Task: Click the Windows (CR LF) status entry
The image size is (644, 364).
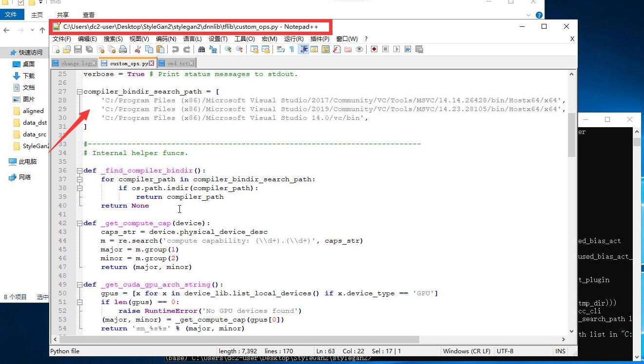Action: click(467, 351)
